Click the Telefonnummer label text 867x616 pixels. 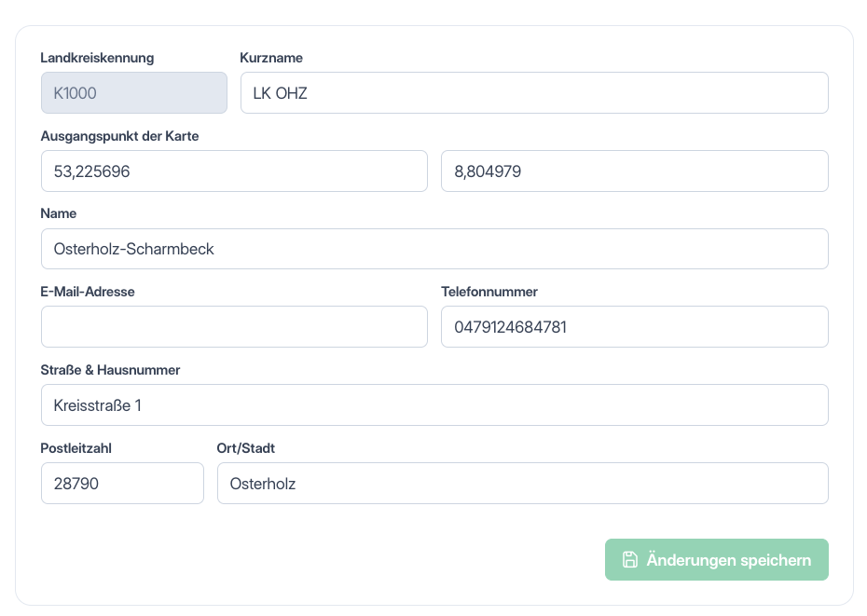tap(489, 292)
